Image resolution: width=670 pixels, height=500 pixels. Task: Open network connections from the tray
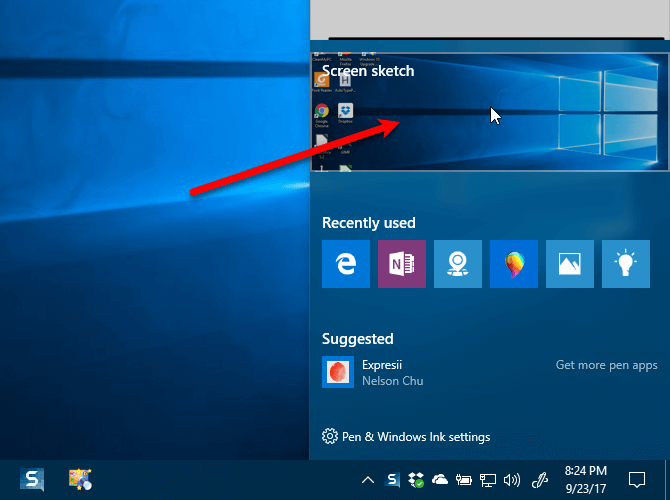[x=488, y=480]
